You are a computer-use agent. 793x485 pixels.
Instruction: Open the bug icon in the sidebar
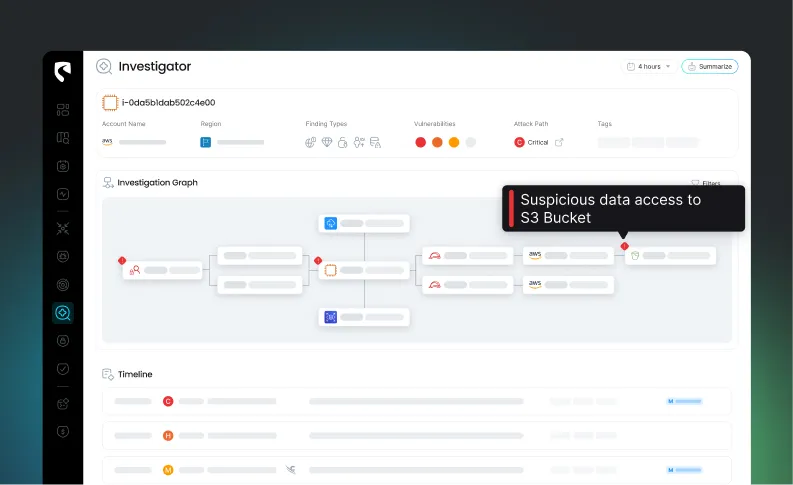pos(63,256)
